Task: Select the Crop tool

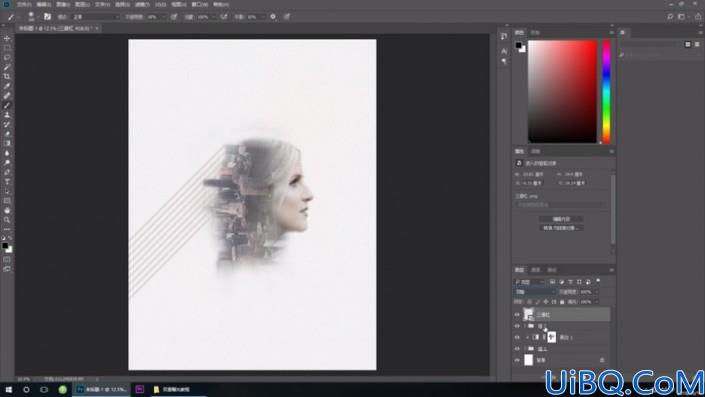Action: click(x=7, y=76)
